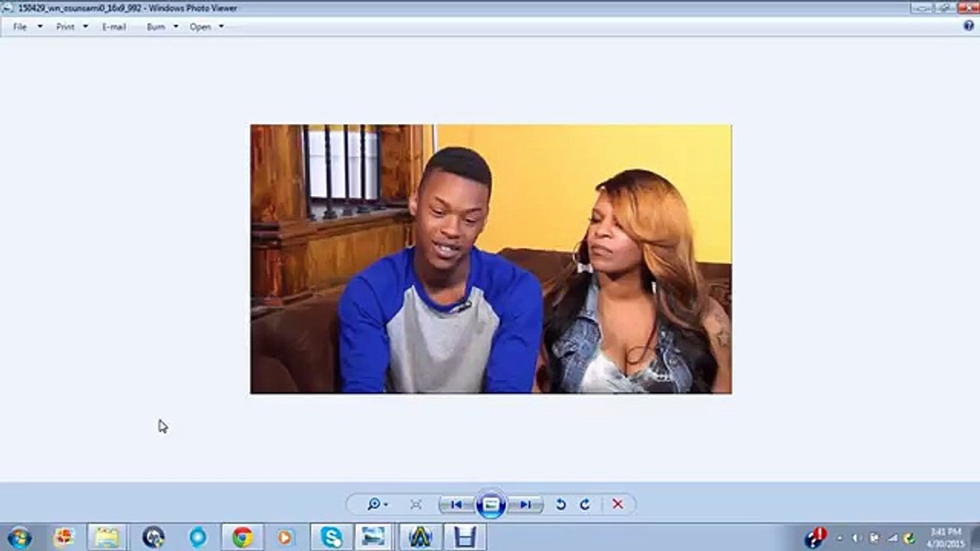Open the volume control in tray

tap(856, 538)
